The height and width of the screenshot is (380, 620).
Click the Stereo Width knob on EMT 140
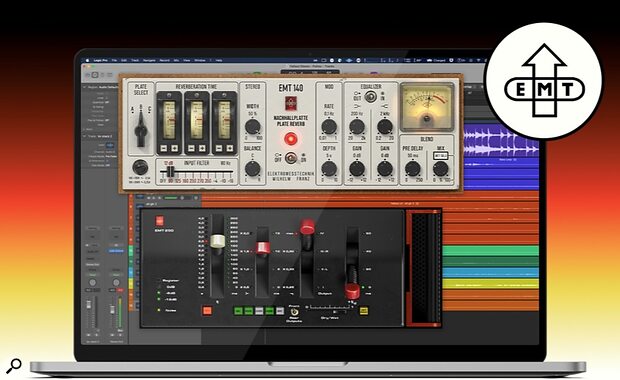[x=252, y=127]
